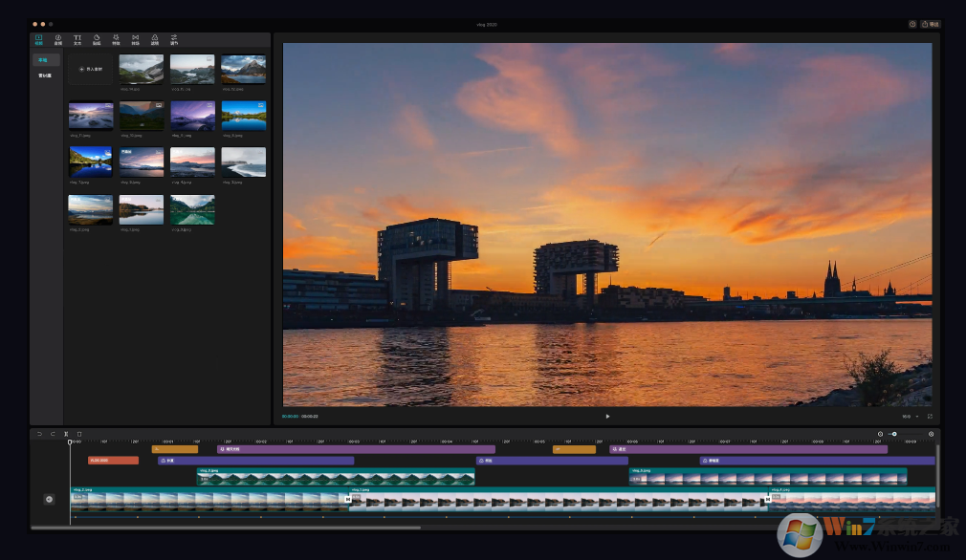Open the Filters panel icon
This screenshot has width=966, height=560.
coord(155,40)
